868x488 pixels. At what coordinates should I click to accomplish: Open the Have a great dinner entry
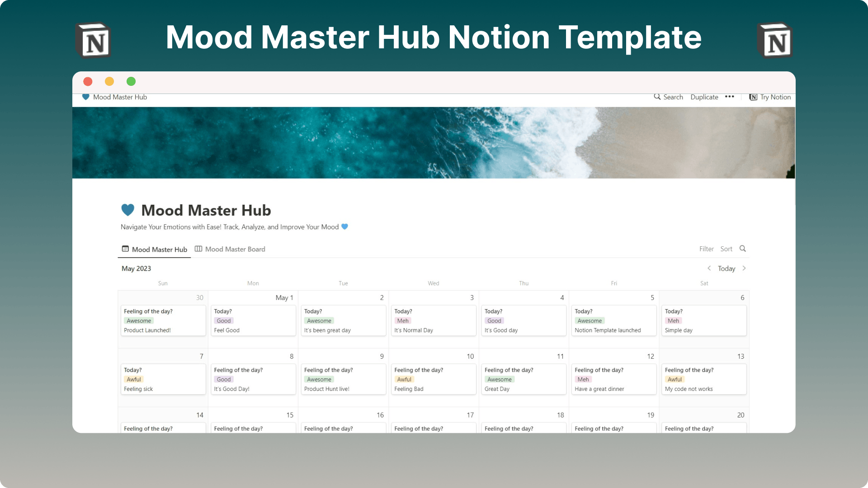(614, 380)
